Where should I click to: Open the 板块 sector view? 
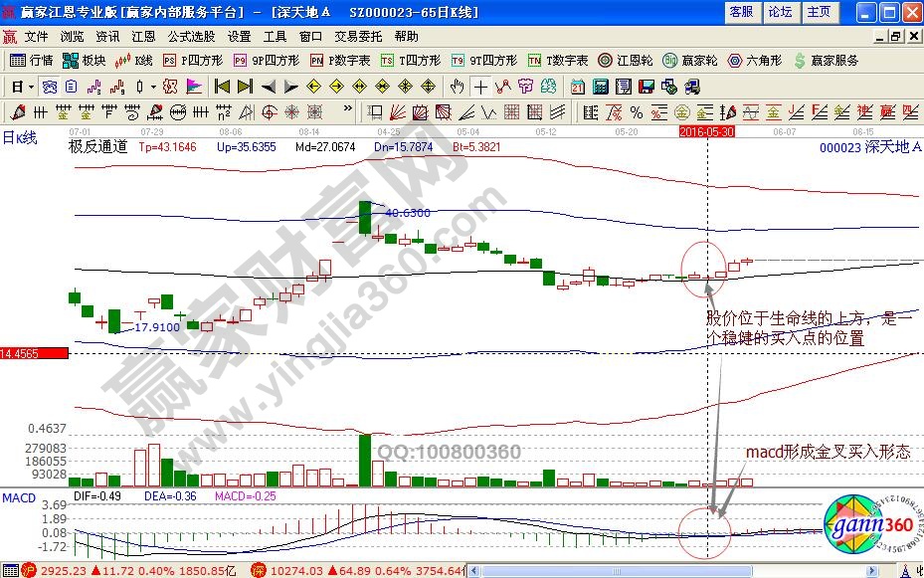[x=85, y=60]
